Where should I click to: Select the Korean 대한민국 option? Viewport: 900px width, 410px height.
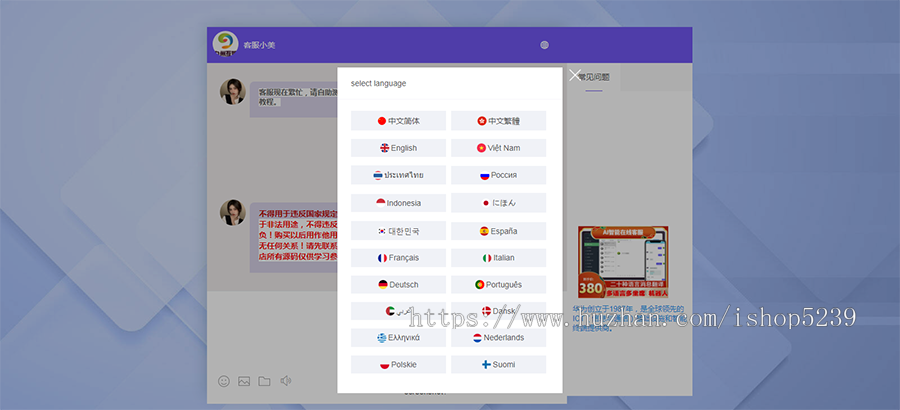tap(398, 231)
